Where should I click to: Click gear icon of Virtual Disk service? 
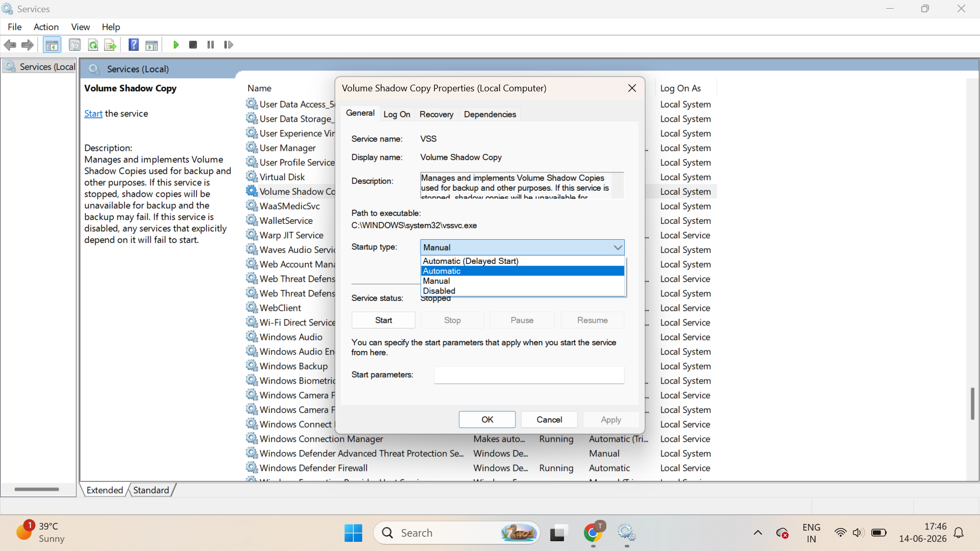point(252,177)
